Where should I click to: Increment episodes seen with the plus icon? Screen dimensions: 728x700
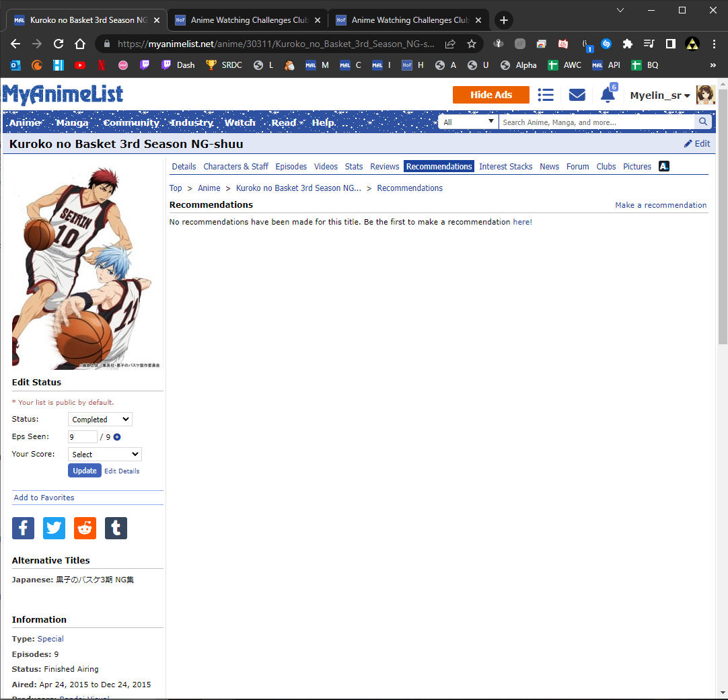(117, 437)
